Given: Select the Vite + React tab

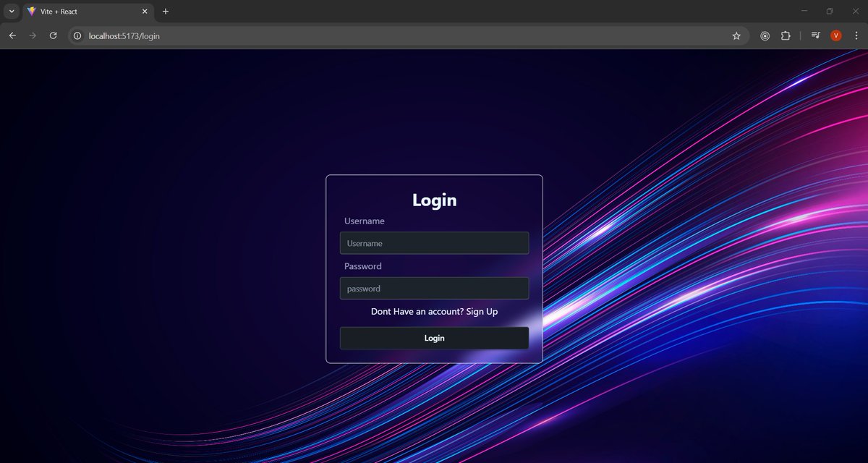Looking at the screenshot, I should pyautogui.click(x=88, y=12).
